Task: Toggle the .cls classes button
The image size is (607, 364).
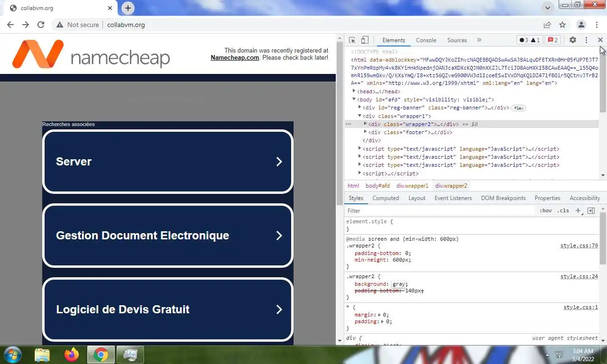Action: (x=563, y=211)
